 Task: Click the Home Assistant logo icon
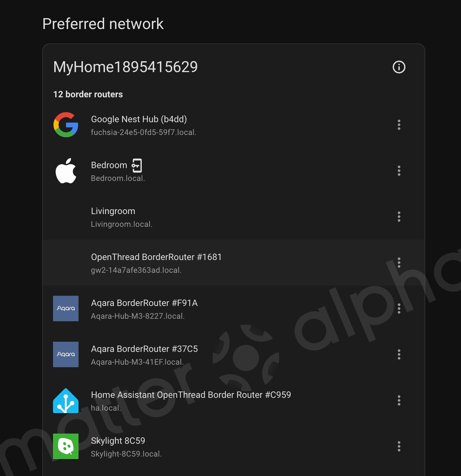tap(66, 401)
